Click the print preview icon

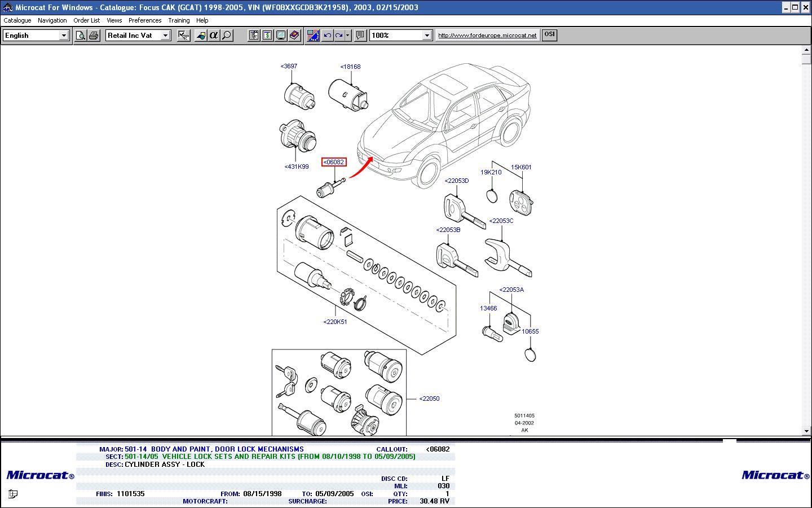81,36
